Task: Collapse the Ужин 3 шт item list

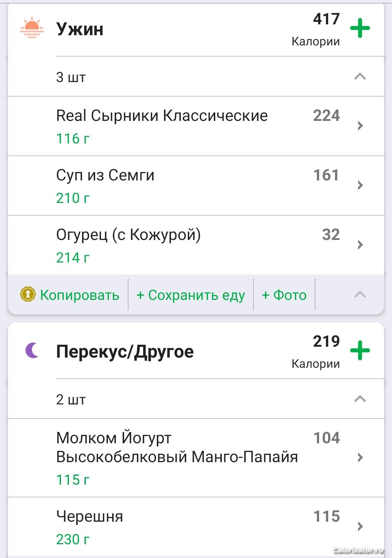Action: (x=360, y=77)
